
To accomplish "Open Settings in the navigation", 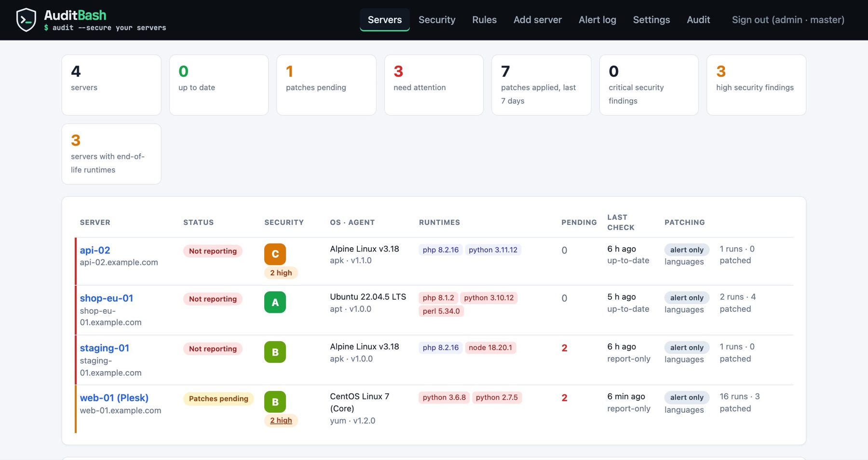I will (651, 20).
